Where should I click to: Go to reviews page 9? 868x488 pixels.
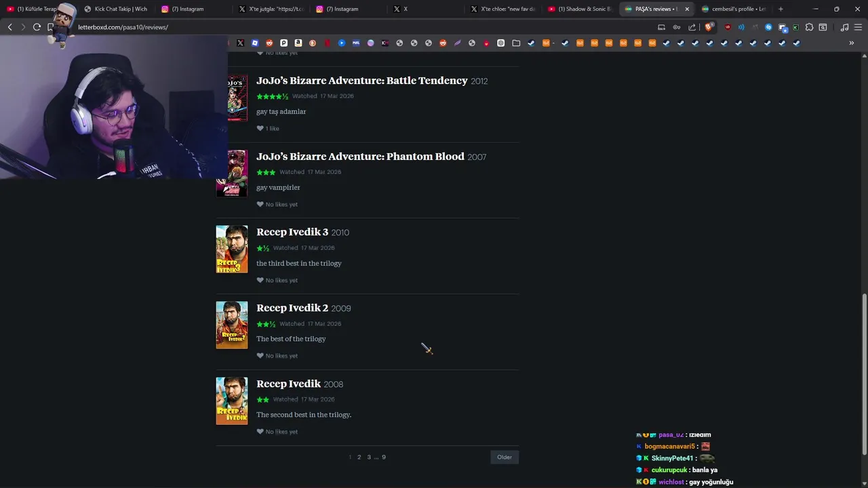click(383, 457)
